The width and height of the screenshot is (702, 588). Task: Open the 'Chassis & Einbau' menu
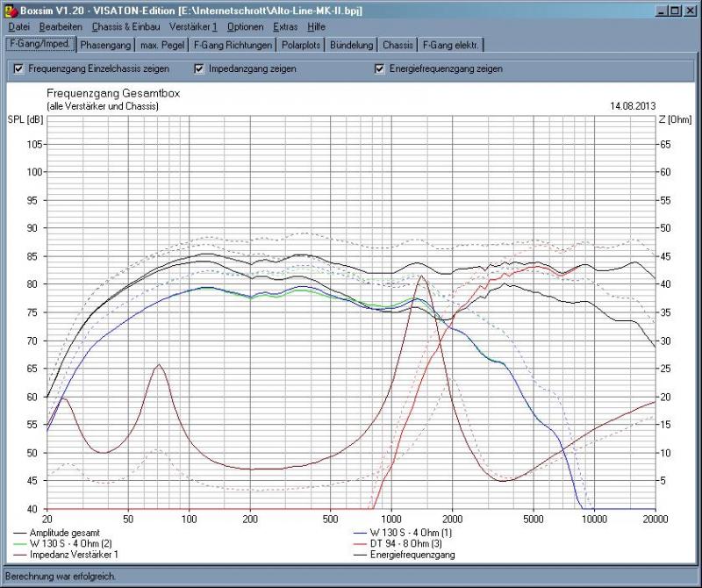[x=126, y=27]
